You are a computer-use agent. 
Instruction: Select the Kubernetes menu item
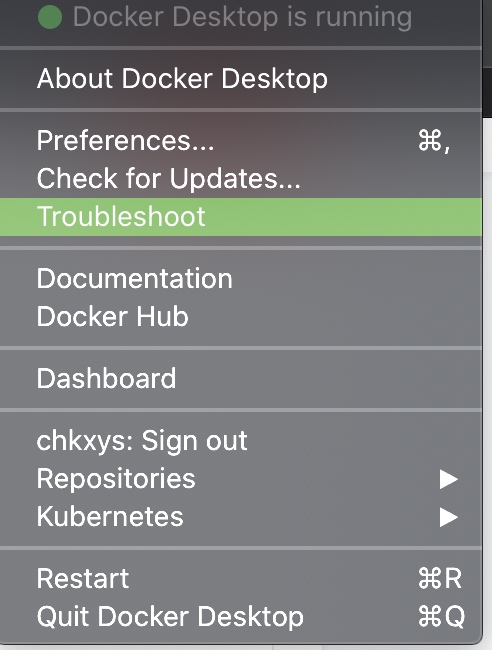point(241,517)
